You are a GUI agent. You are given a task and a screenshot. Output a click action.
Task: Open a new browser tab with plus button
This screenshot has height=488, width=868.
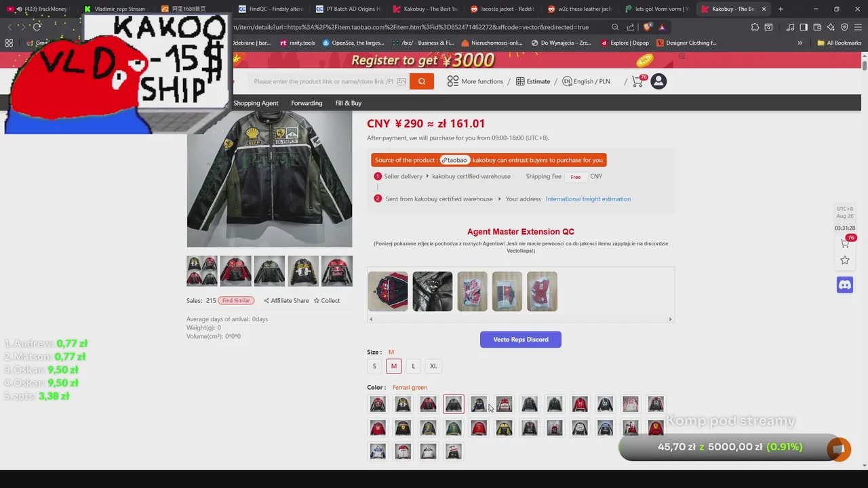pos(781,9)
